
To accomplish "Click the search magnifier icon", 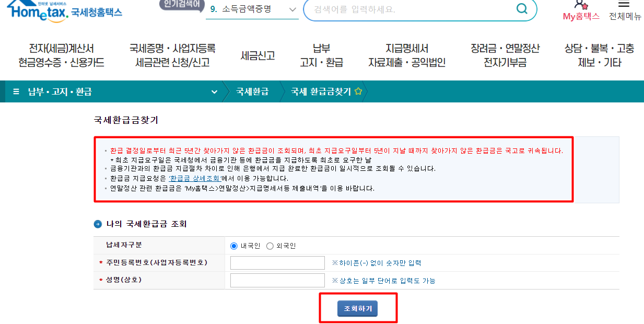I will pyautogui.click(x=521, y=9).
